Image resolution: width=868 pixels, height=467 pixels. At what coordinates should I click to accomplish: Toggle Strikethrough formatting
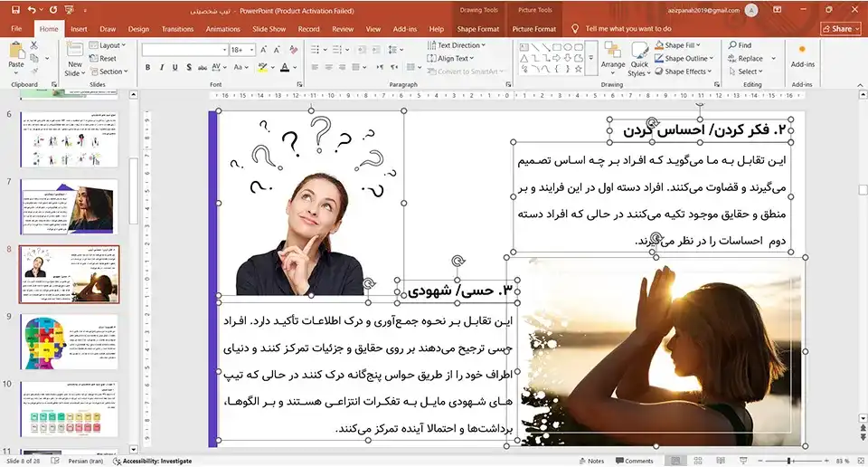pyautogui.click(x=202, y=68)
